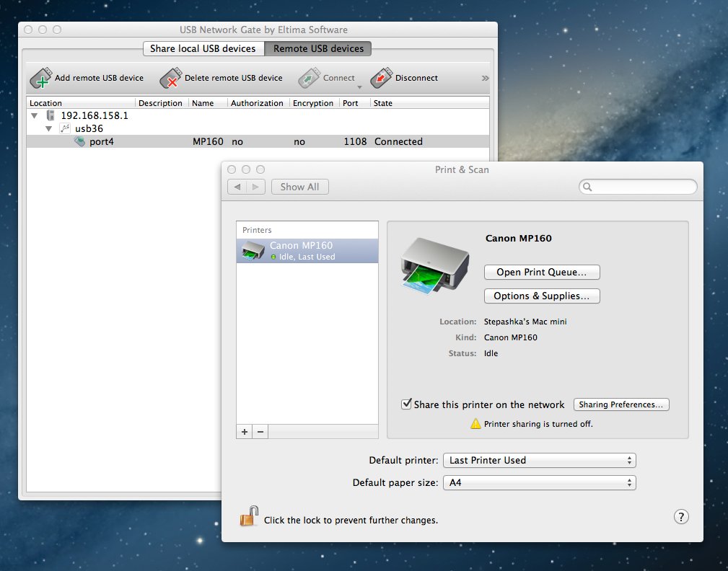
Task: Open the Default printer dropdown
Action: pyautogui.click(x=540, y=460)
